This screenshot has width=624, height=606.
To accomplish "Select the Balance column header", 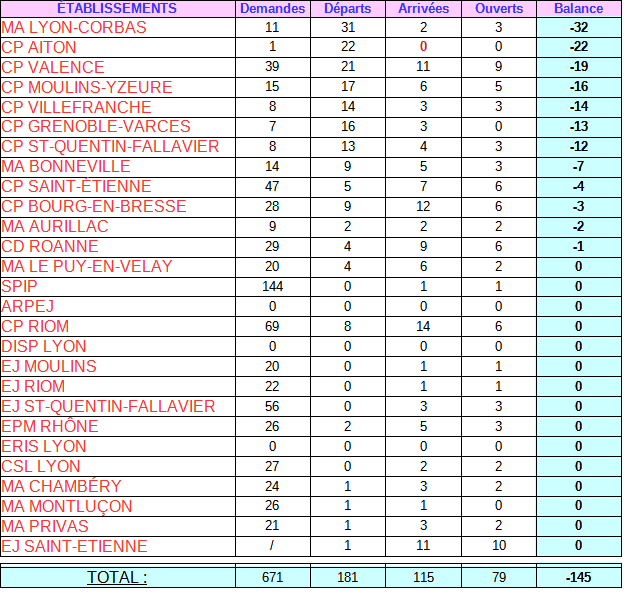I will pyautogui.click(x=579, y=9).
